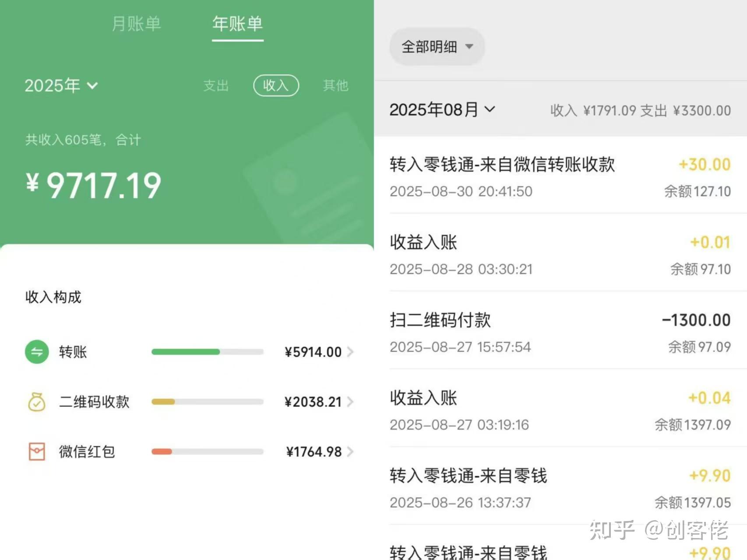Collapse the 2025年08月 month section

coord(442,110)
